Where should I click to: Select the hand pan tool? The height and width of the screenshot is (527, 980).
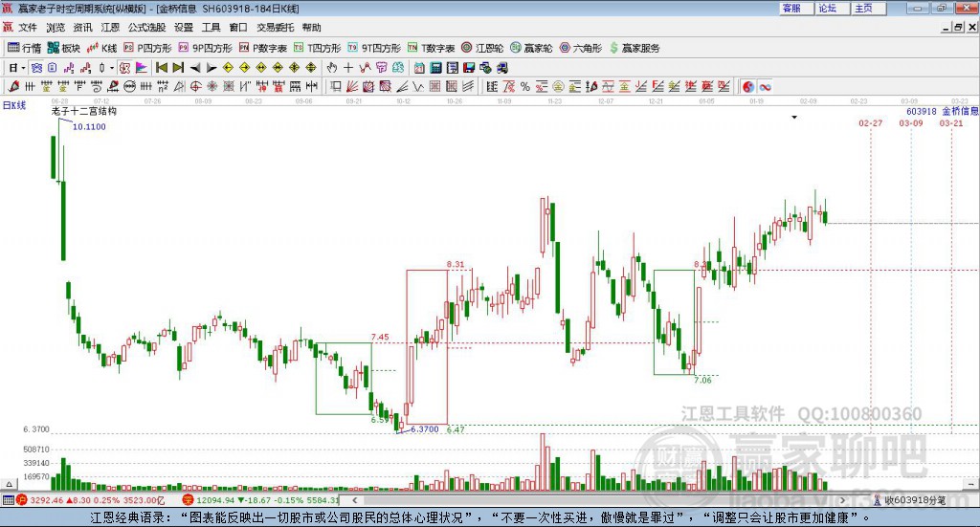point(331,68)
